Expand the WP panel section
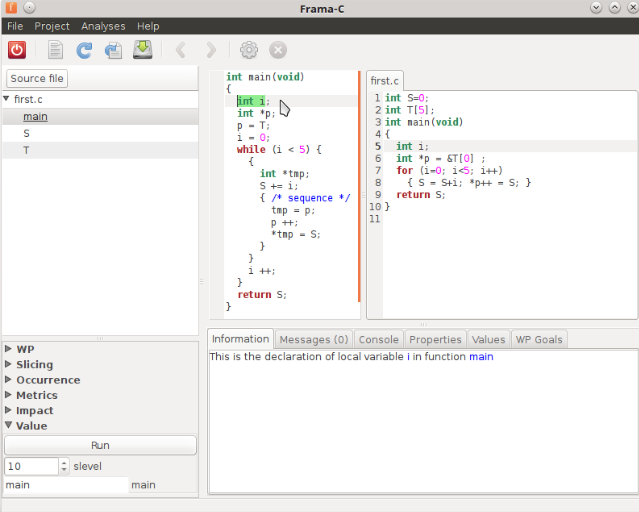639x512 pixels. 9,350
